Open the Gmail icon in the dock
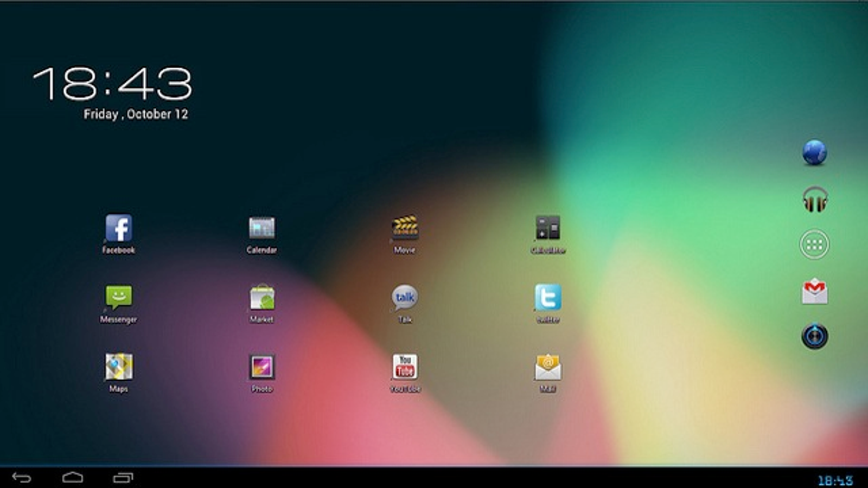Image resolution: width=868 pixels, height=488 pixels. (814, 291)
